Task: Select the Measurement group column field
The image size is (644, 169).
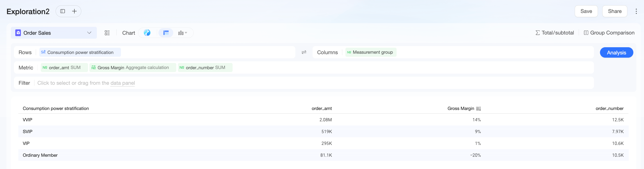Action: point(371,52)
